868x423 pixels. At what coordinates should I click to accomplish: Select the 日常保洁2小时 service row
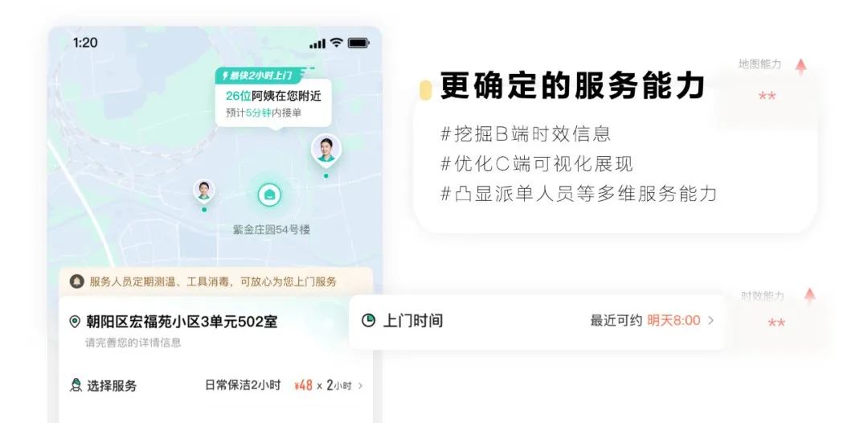coord(216,385)
